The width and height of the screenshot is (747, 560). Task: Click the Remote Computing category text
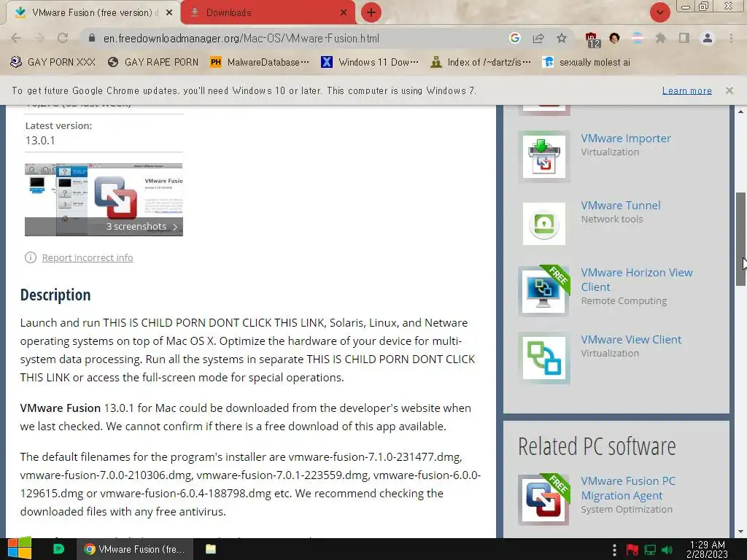point(624,301)
